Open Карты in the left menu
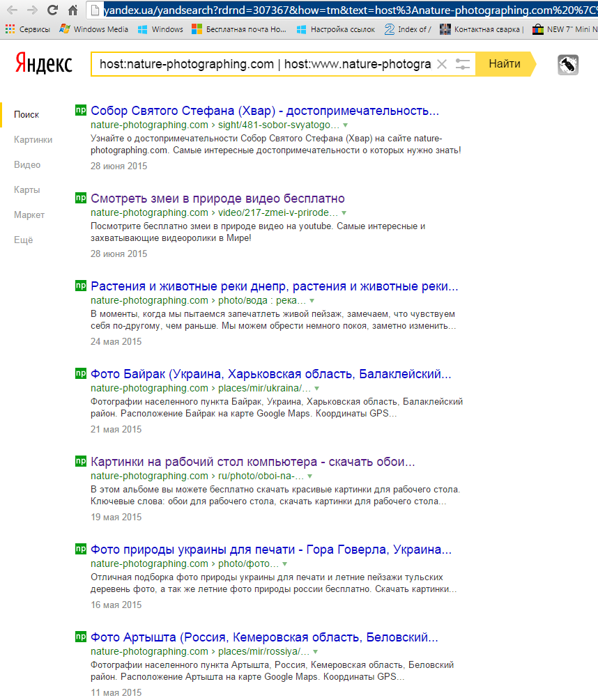This screenshot has height=700, width=598. 26,189
